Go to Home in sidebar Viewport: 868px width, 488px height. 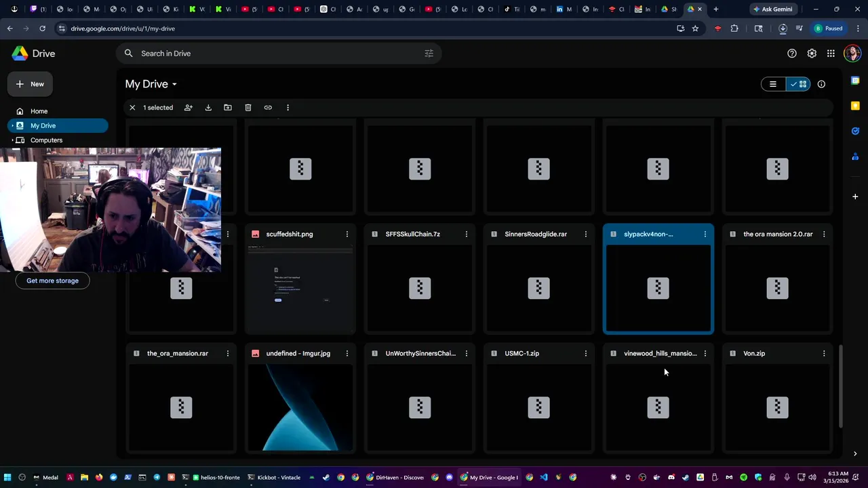[x=58, y=111]
